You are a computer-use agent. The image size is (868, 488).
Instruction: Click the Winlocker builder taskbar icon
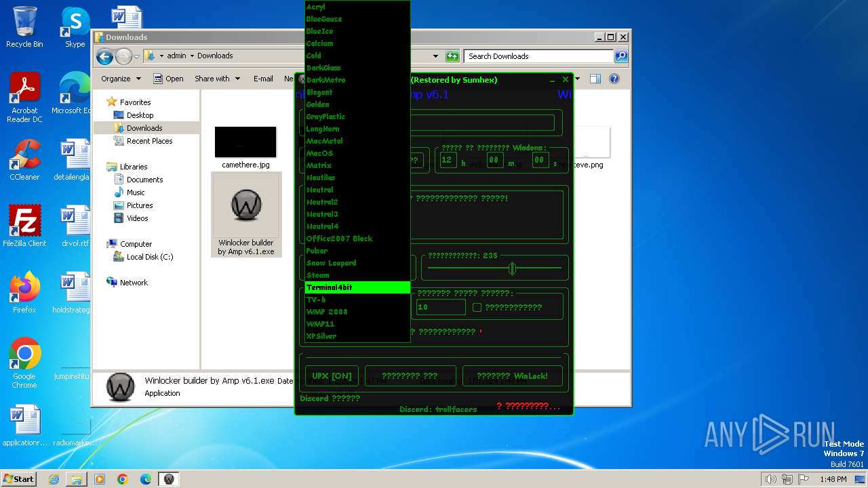pos(169,479)
